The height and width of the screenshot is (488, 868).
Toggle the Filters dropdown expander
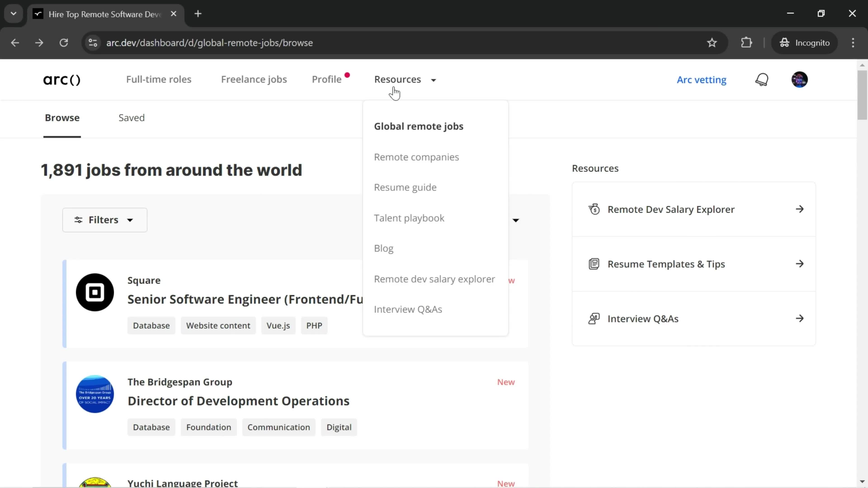point(130,220)
